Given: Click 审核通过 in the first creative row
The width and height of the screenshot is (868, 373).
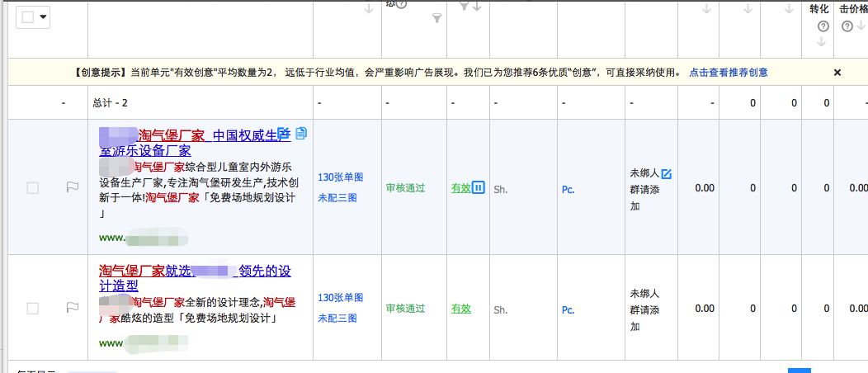Looking at the screenshot, I should (405, 188).
